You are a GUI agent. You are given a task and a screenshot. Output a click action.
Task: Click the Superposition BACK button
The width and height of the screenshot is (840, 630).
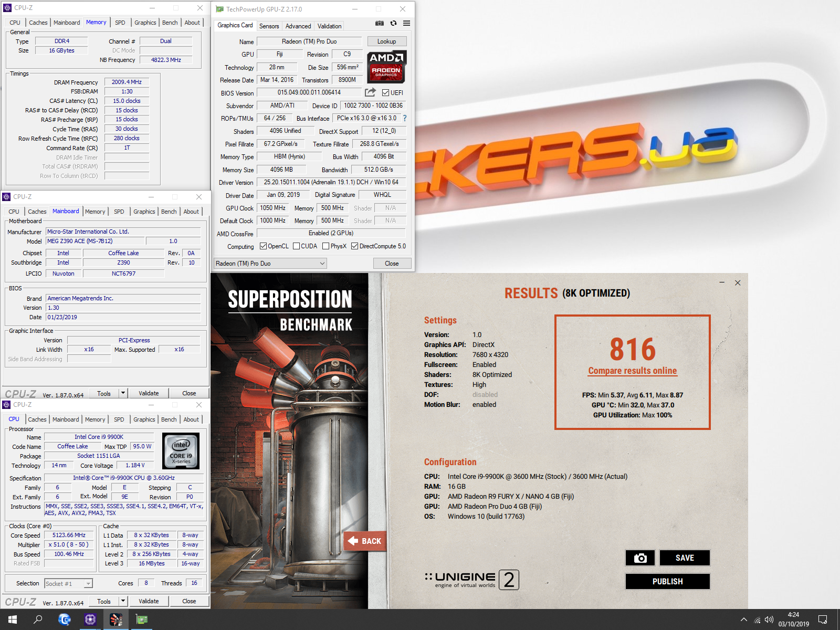(x=365, y=541)
